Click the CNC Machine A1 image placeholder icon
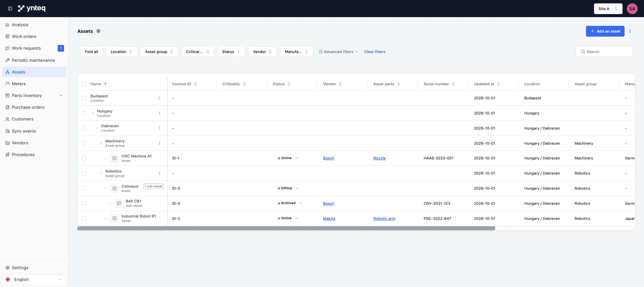 114,158
